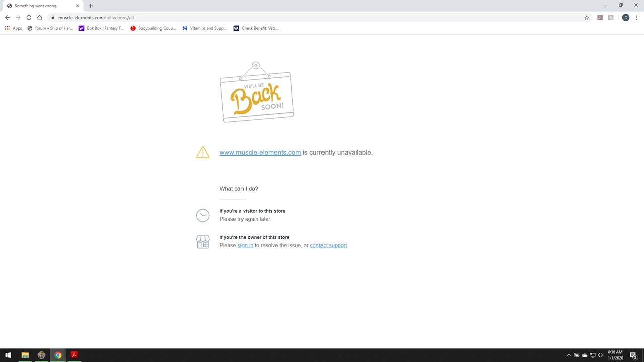
Task: Open the volume control tray icon
Action: 600,355
